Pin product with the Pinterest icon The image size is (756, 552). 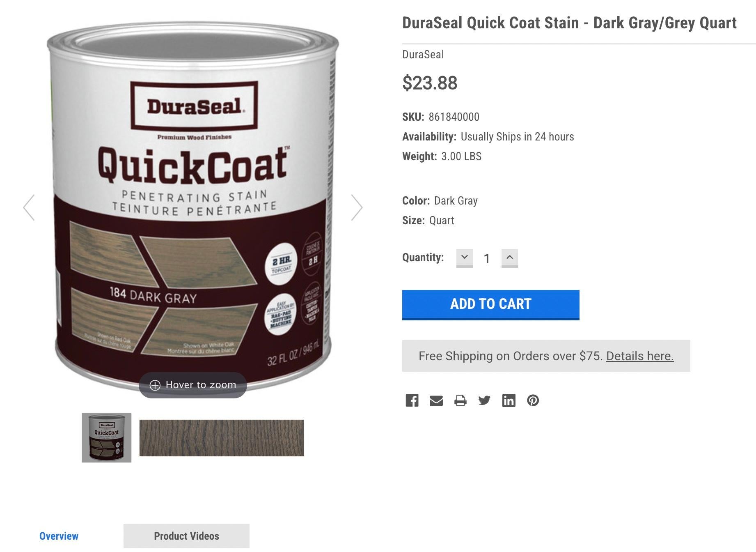[533, 400]
